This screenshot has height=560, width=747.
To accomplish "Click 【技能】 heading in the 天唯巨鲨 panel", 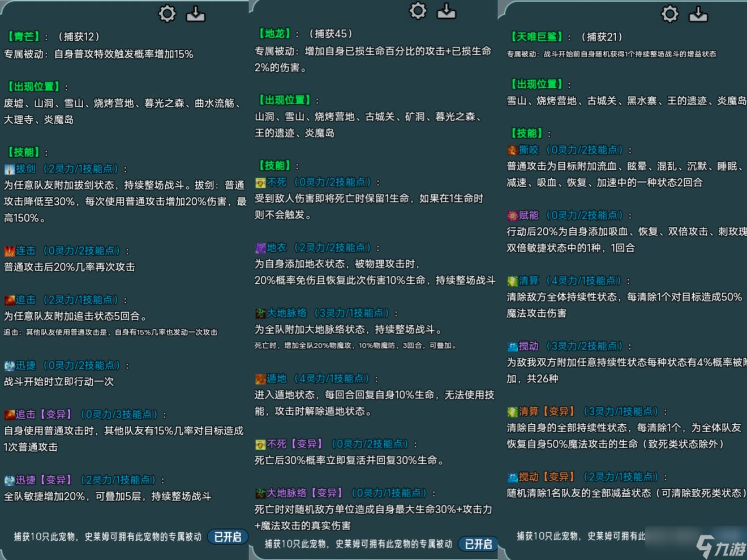I will pos(526,133).
